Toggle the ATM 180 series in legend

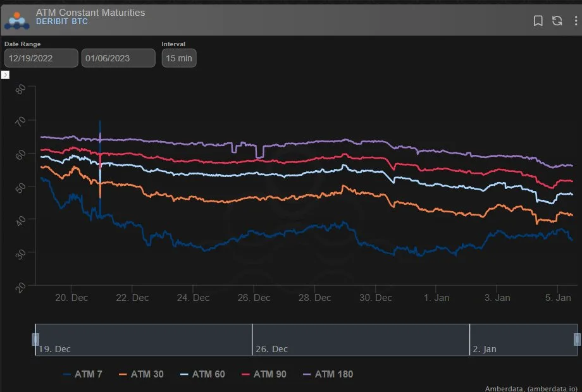328,374
